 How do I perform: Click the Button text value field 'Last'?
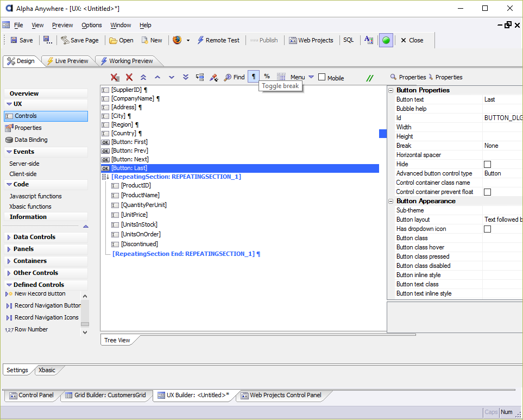(x=502, y=99)
